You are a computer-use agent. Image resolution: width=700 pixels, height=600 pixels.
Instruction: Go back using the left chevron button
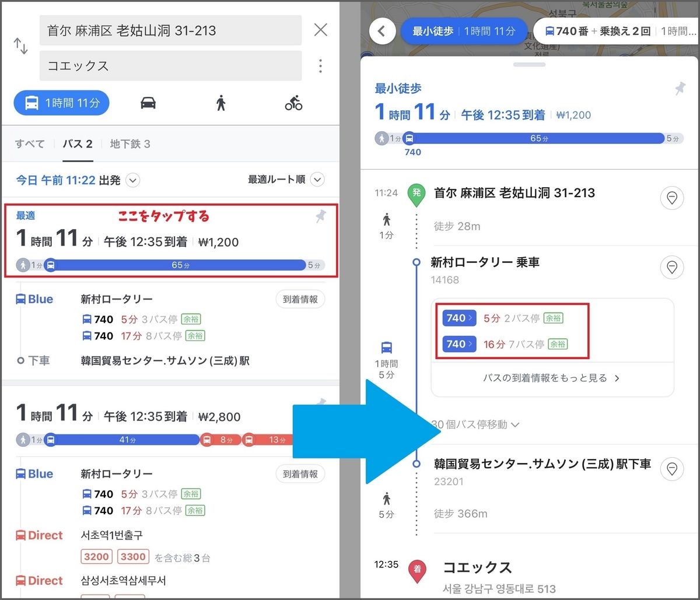382,31
